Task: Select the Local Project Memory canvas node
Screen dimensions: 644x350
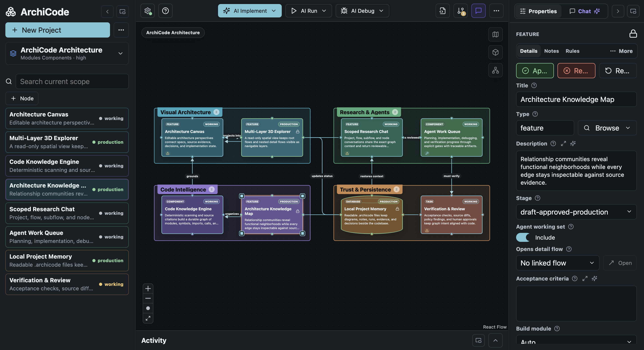Action: tap(371, 215)
